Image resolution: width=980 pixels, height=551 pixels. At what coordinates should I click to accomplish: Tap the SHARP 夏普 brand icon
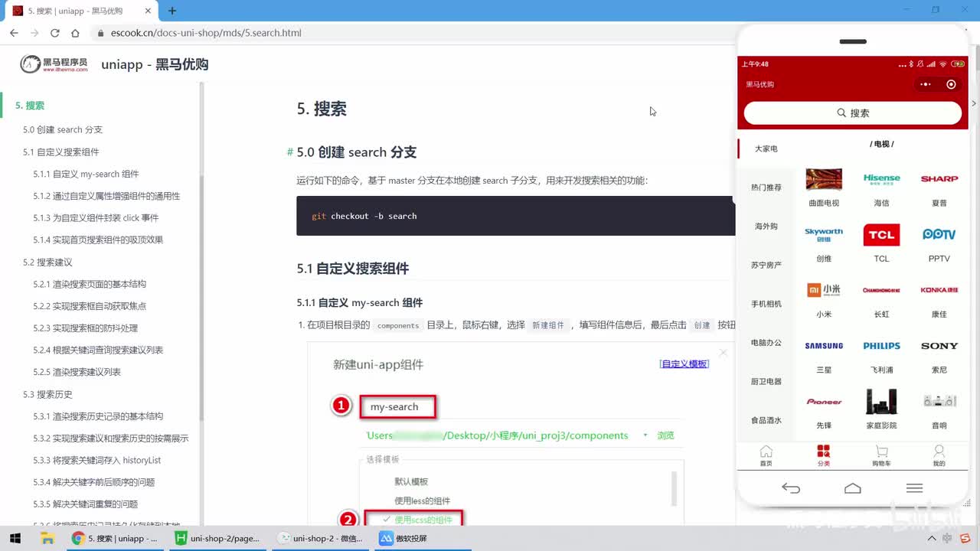pyautogui.click(x=939, y=179)
